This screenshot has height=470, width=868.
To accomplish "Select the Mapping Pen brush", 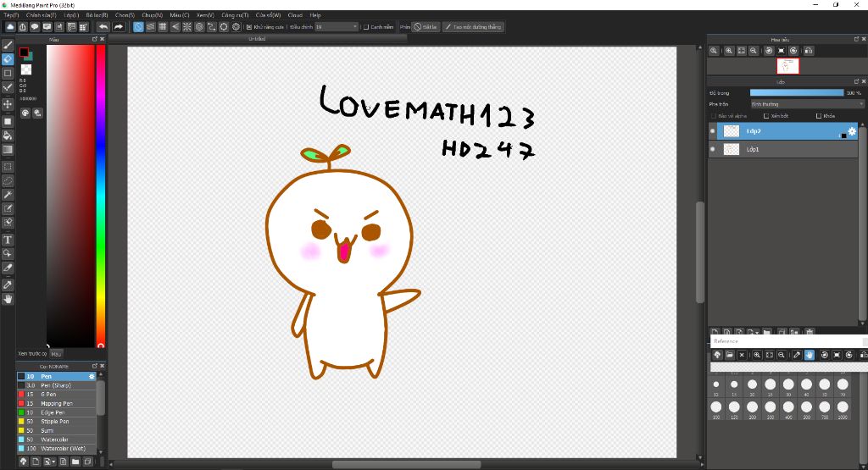I will (57, 404).
